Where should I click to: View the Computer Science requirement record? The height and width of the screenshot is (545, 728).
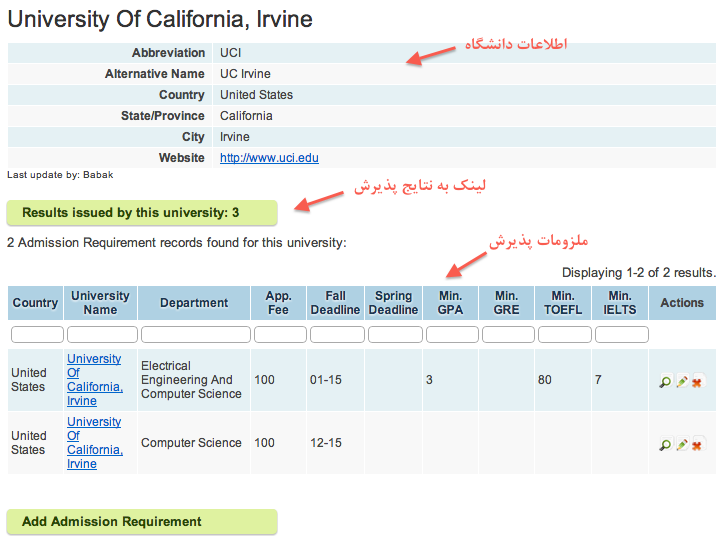pyautogui.click(x=665, y=444)
